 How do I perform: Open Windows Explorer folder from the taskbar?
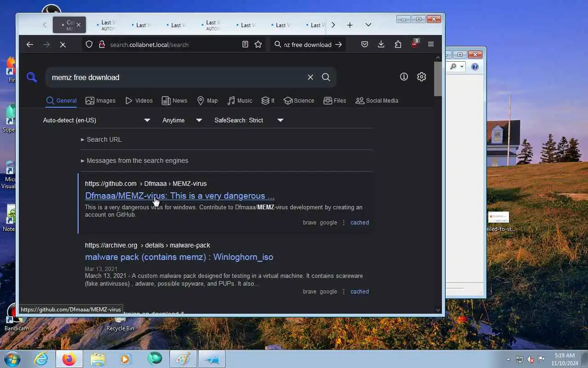pos(97,359)
